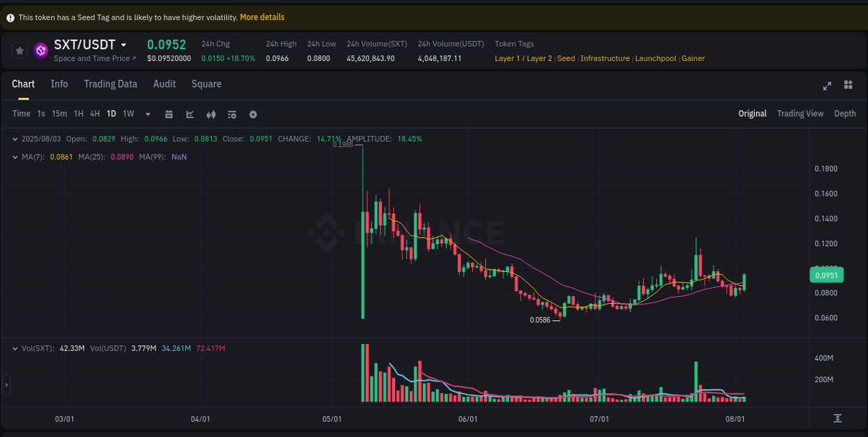Open the calendar date range picker

169,114
